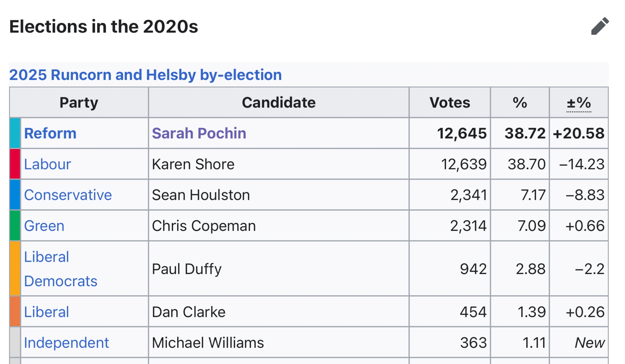Visit the Conservative party link
This screenshot has height=364, width=625.
pos(68,195)
